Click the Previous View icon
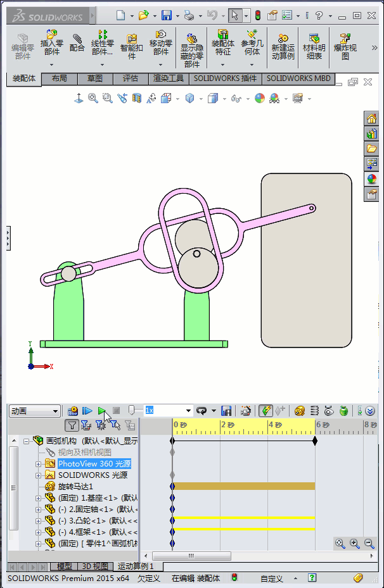The image size is (384, 588). tap(122, 98)
